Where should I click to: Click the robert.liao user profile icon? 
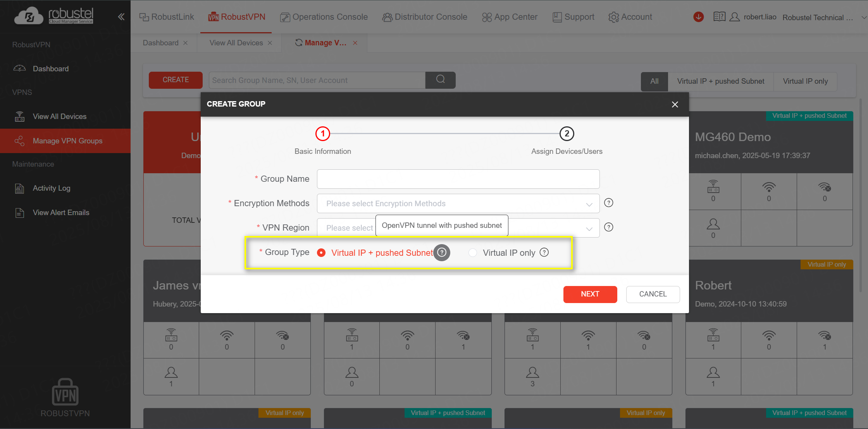734,17
